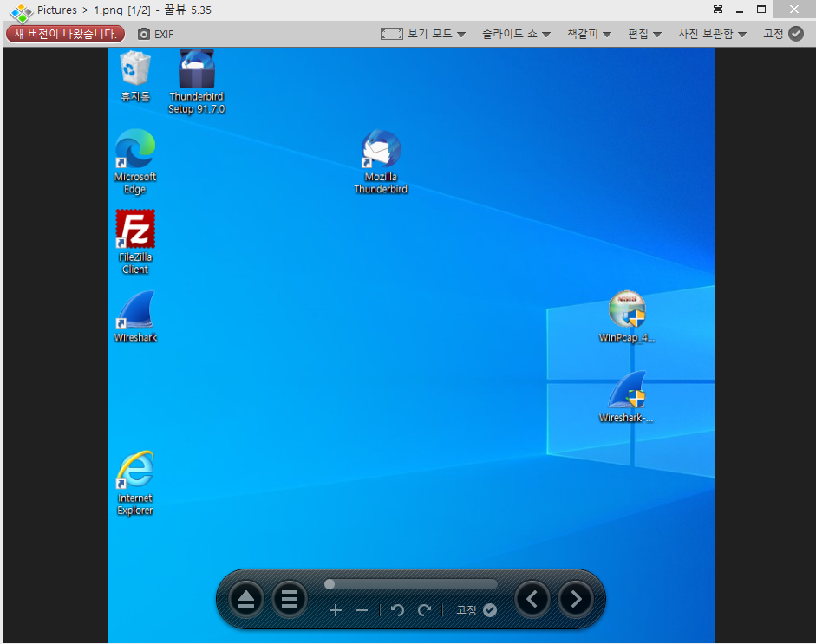Go to the next image
Viewport: 816px width, 644px height.
576,599
